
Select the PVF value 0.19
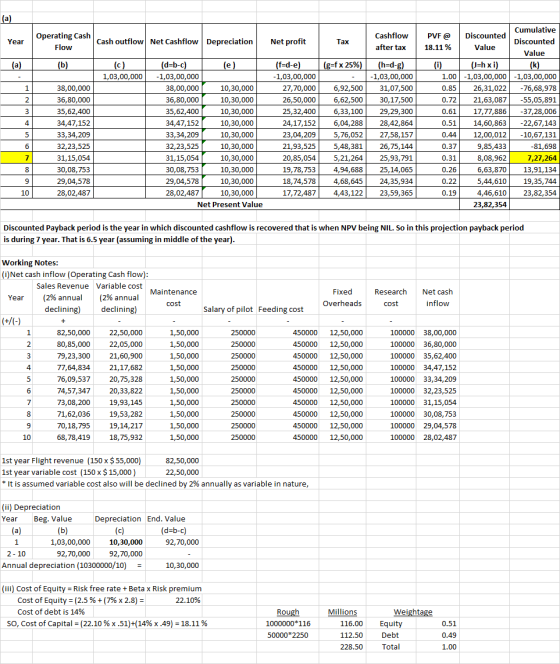click(449, 193)
